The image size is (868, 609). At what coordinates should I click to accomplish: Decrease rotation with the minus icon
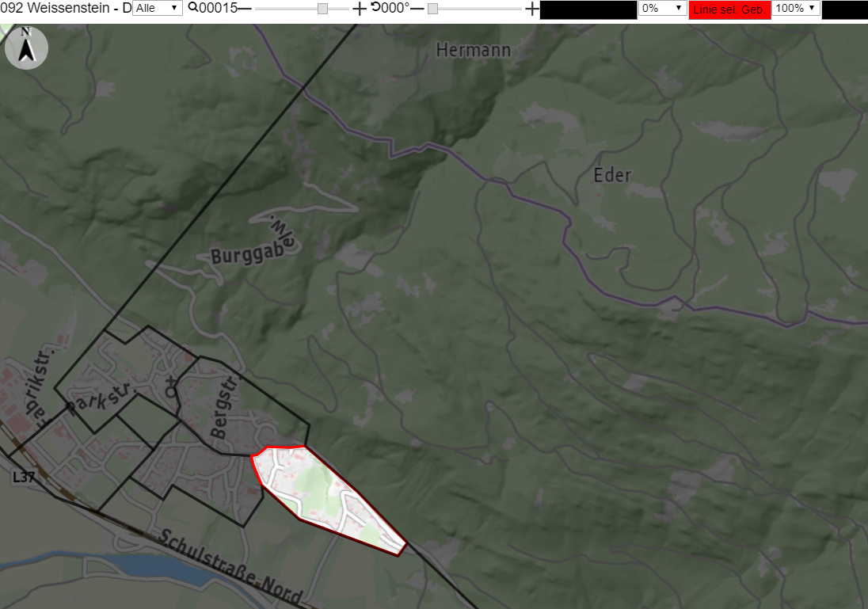(417, 8)
